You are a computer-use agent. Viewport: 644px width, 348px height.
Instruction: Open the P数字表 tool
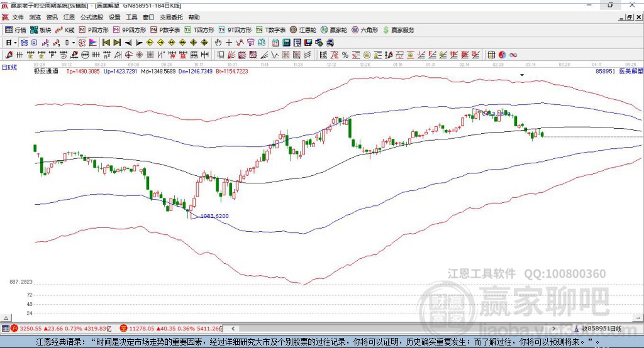(165, 30)
